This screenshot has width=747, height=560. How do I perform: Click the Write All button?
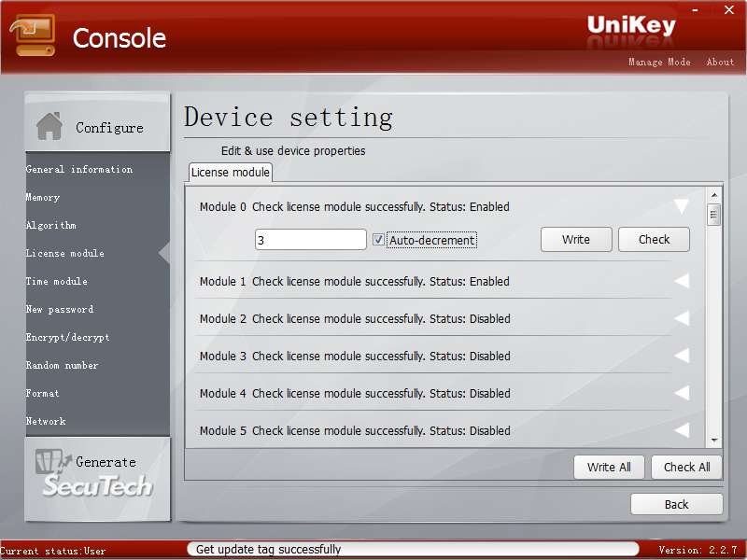pos(609,468)
